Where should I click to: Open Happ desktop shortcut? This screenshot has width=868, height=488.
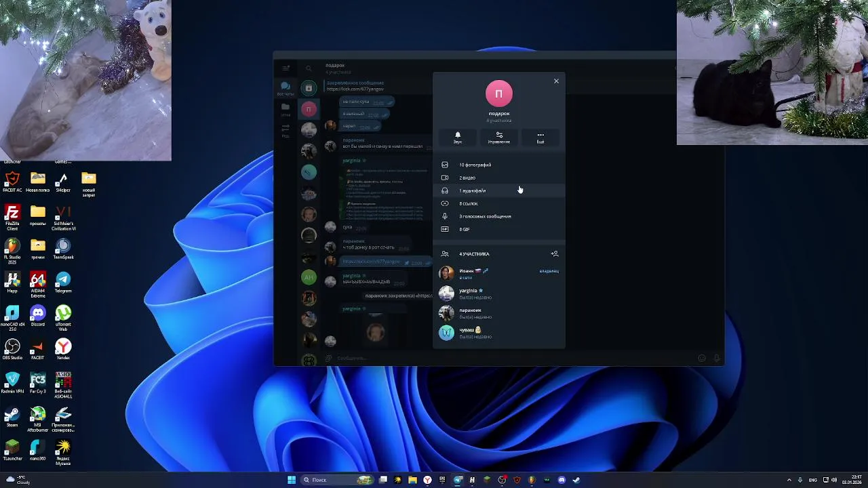[12, 283]
